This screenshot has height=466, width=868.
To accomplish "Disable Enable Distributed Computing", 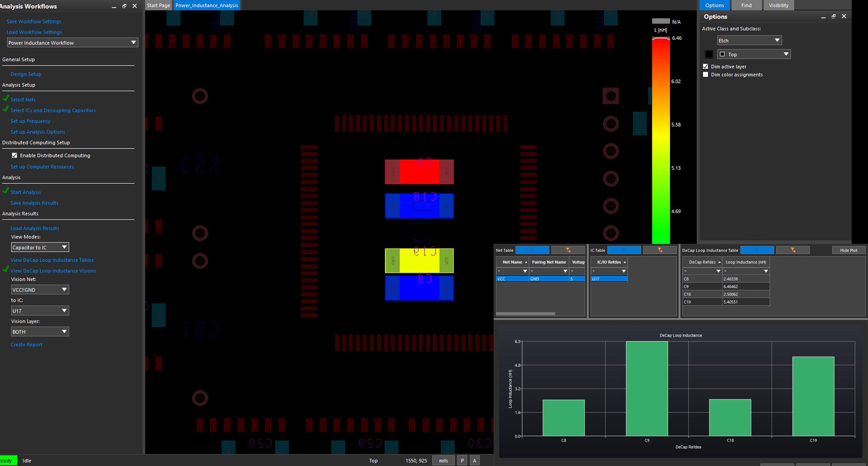I will point(15,155).
